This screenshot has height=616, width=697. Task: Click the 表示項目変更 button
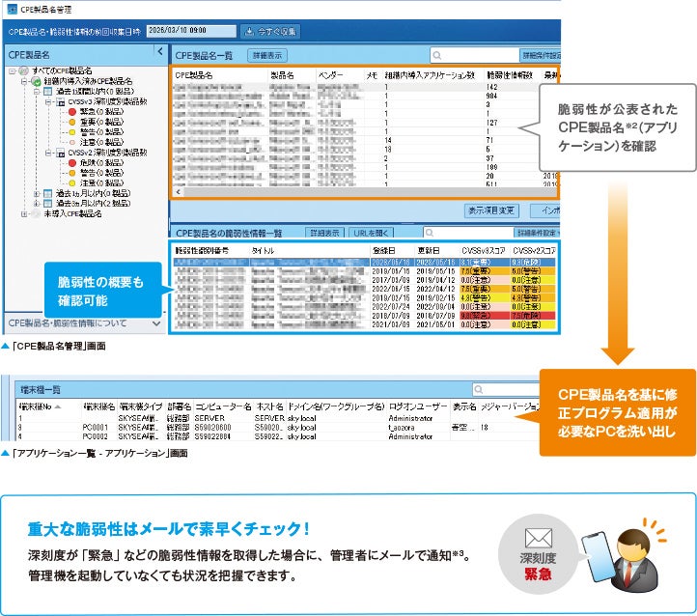490,210
